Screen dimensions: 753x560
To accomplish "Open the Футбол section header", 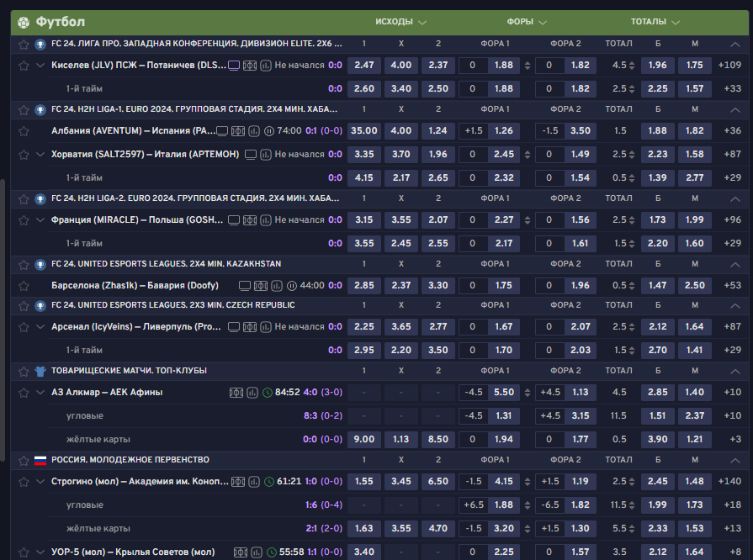I will tap(60, 22).
